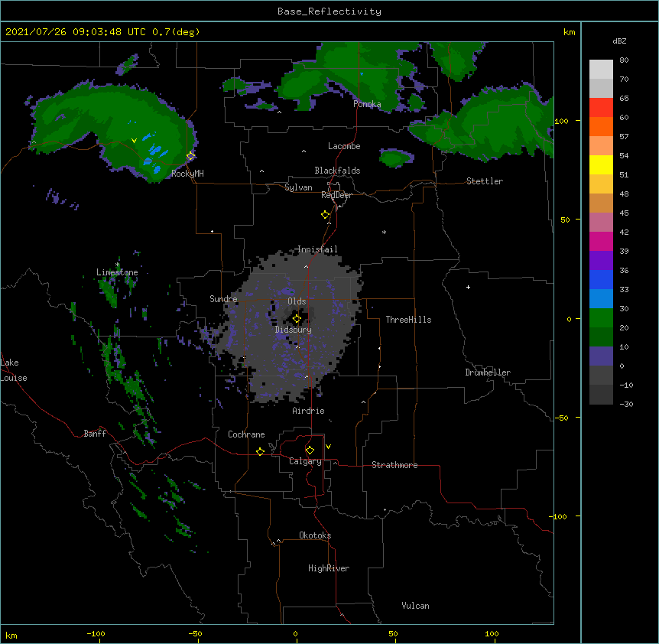Click the Stettler label

[485, 181]
